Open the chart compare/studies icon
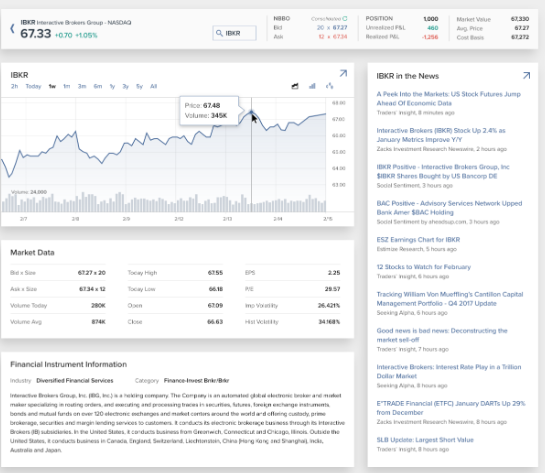545x473 pixels. pos(330,86)
